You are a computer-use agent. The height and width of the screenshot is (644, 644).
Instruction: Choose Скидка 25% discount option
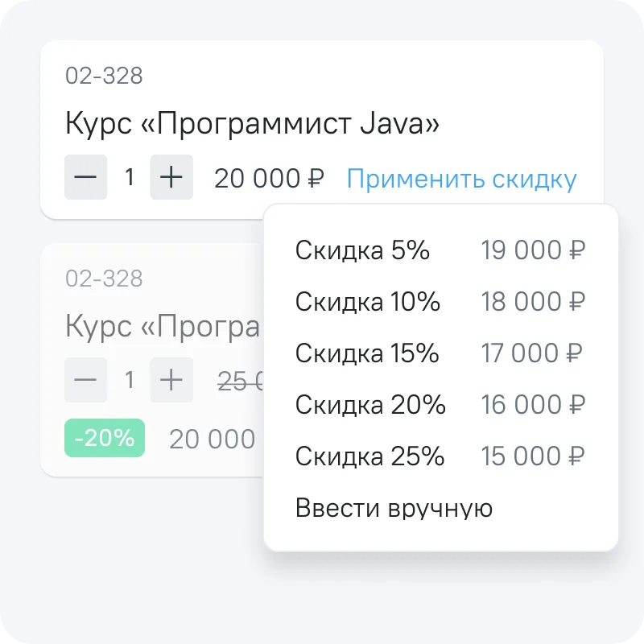coord(440,456)
